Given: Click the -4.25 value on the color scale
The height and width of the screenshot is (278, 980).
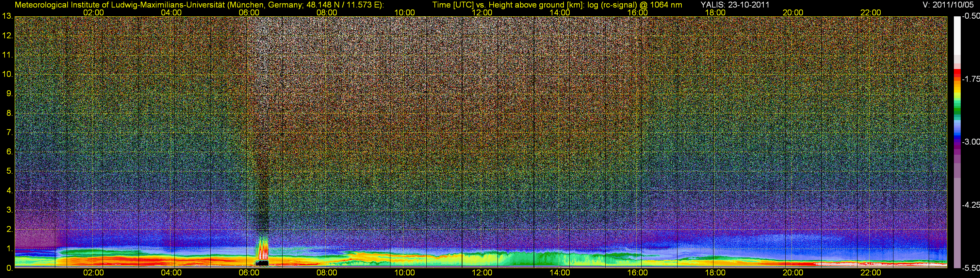Looking at the screenshot, I should 971,205.
